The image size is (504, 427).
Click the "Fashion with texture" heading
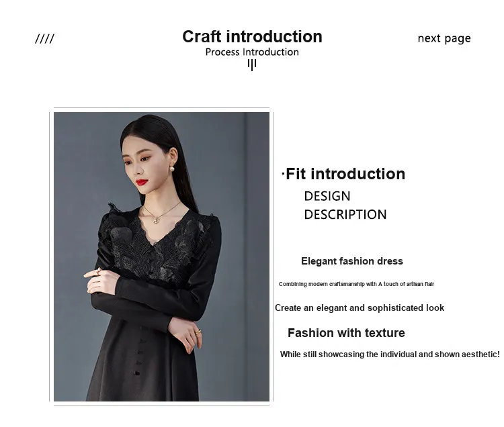(x=346, y=333)
